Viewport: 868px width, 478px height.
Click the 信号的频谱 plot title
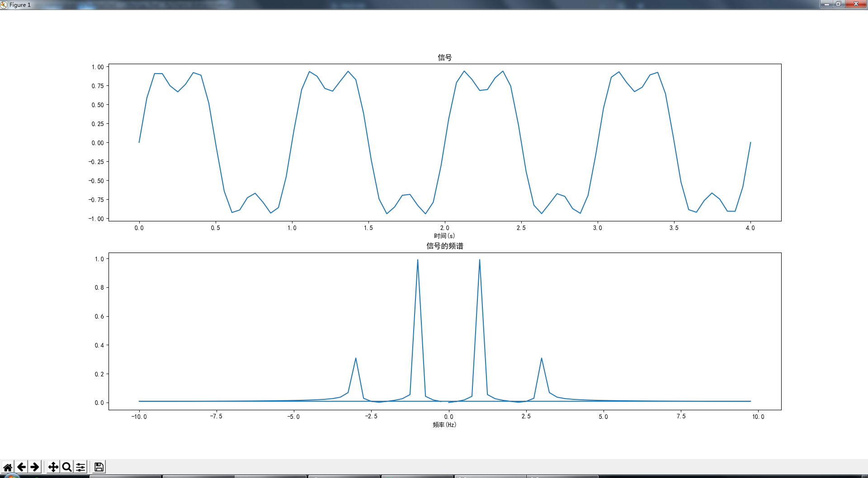click(445, 246)
